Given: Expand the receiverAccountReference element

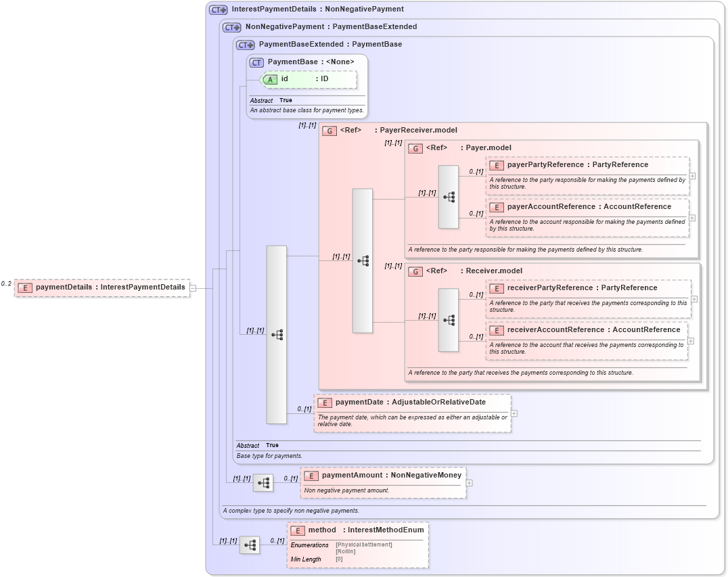Looking at the screenshot, I should point(691,341).
